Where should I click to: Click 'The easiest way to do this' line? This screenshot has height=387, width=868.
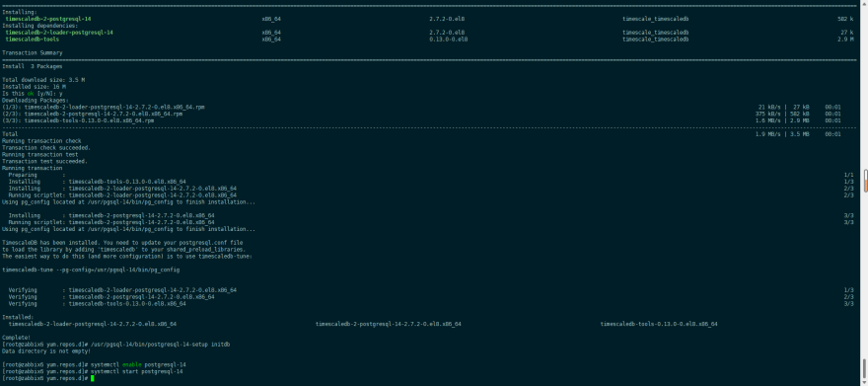(x=127, y=256)
